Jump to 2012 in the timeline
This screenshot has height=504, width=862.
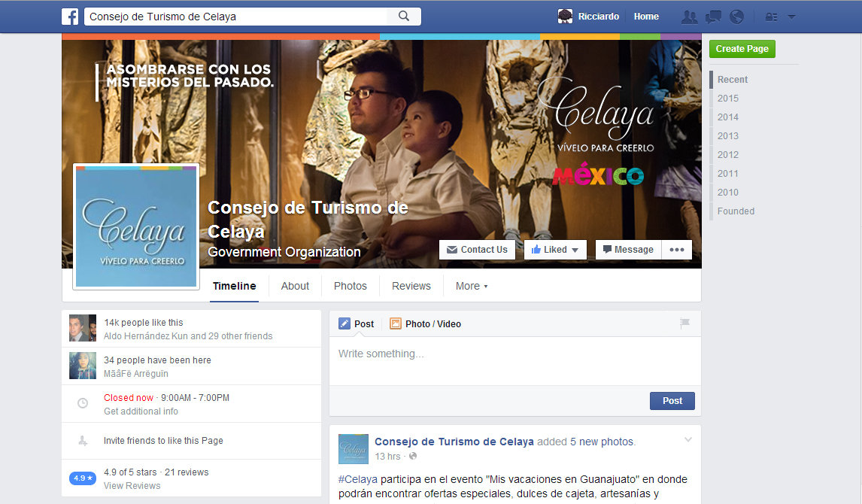pos(728,154)
